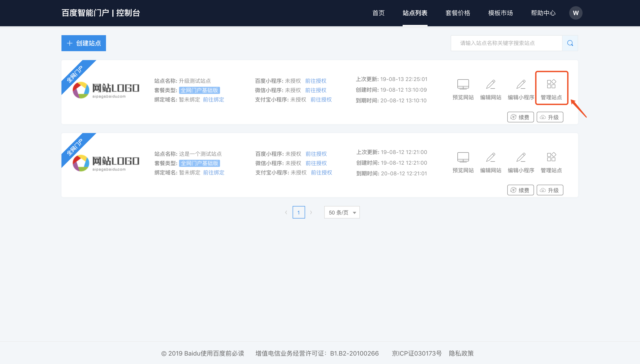Open 管理站点 for 这是一个测试站点
The height and width of the screenshot is (364, 640).
coord(551,162)
